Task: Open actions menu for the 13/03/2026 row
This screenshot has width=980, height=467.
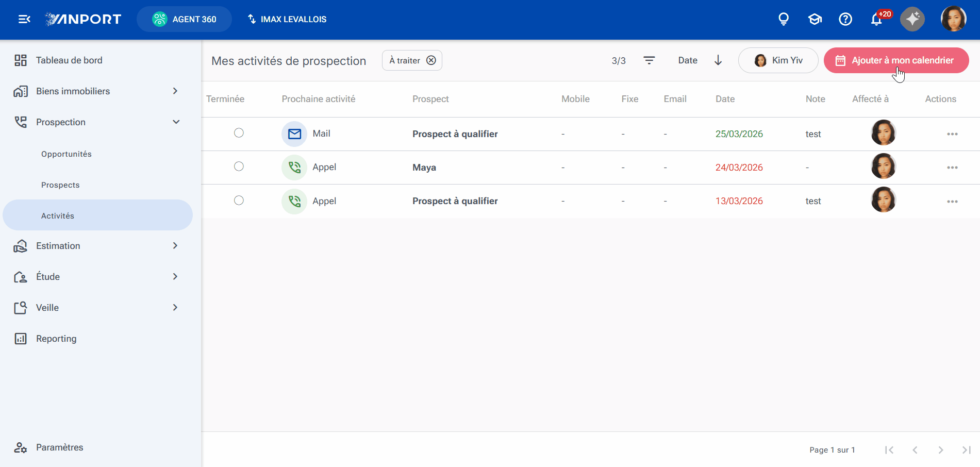Action: tap(952, 202)
